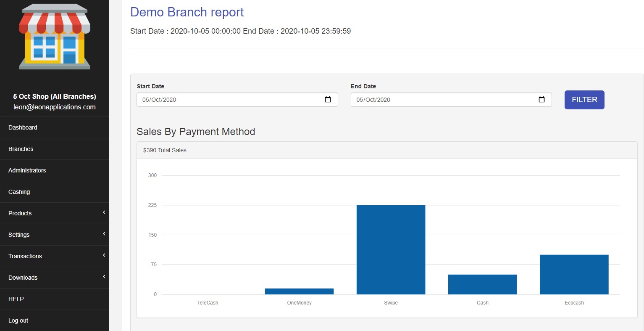The height and width of the screenshot is (331, 644).
Task: Expand the Settings submenu chevron
Action: [x=104, y=234]
